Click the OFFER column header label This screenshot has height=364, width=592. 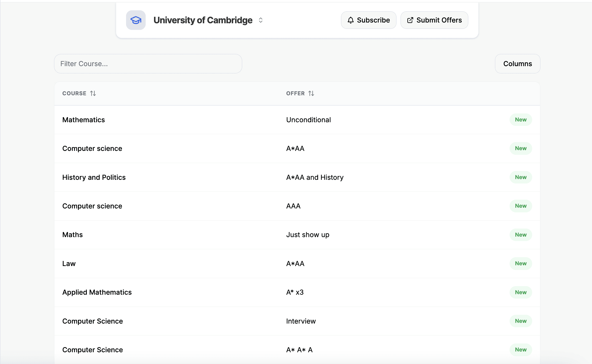(x=295, y=93)
